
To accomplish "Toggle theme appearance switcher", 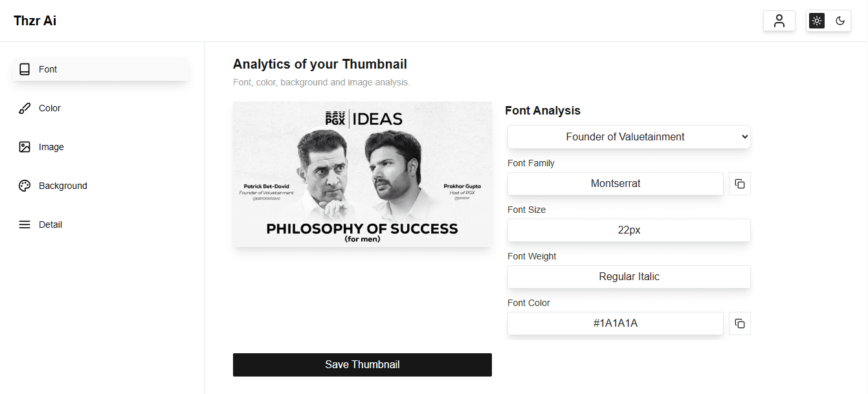I will click(x=829, y=20).
